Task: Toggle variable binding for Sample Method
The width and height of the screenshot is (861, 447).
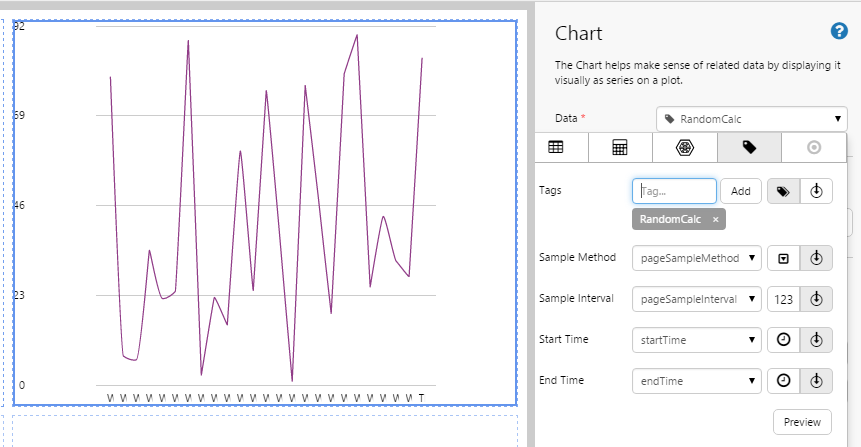Action: 817,258
